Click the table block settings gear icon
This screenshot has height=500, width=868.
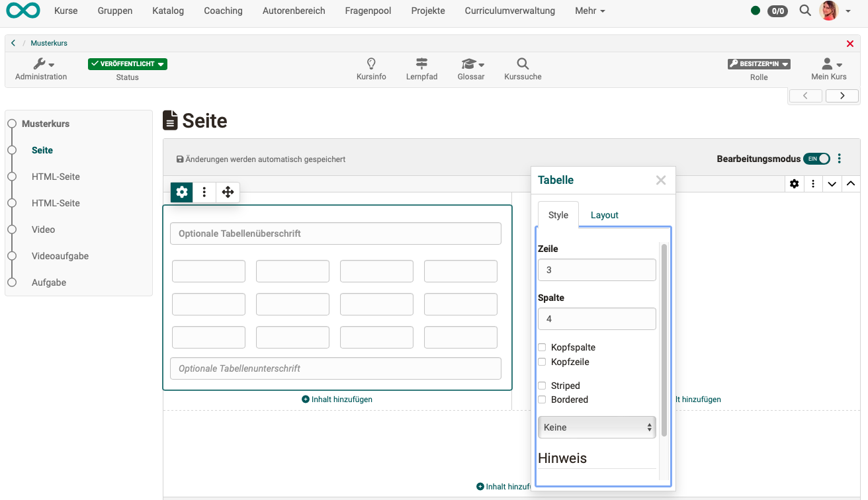click(x=182, y=192)
